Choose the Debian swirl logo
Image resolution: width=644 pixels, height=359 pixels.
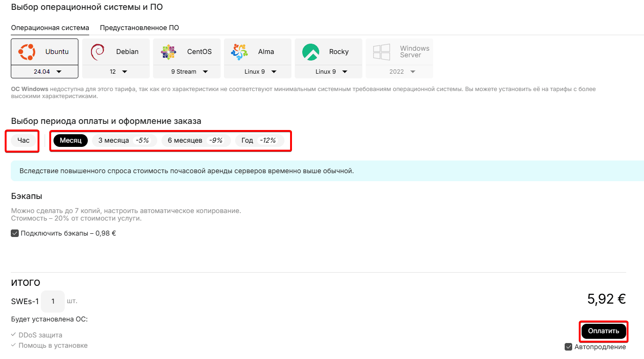[x=98, y=52]
